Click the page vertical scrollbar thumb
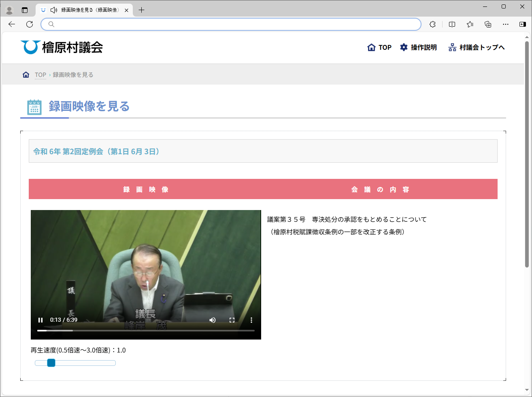Image resolution: width=532 pixels, height=397 pixels. (x=527, y=154)
